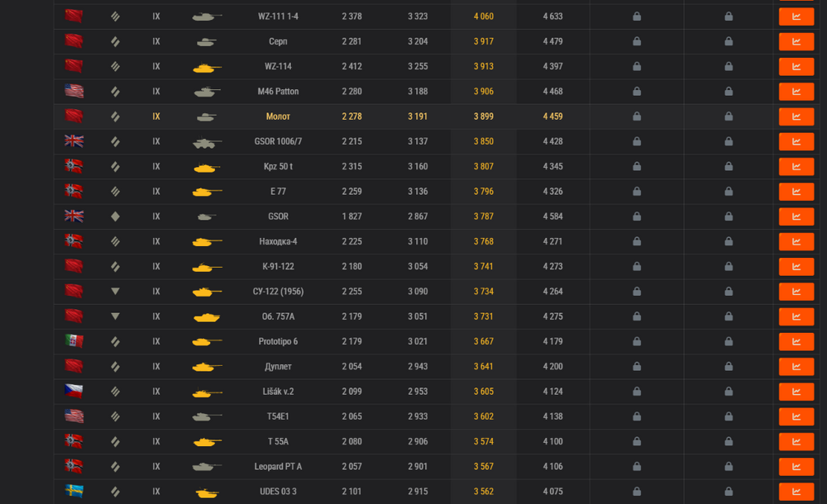
Task: Click the Czech flag in Lišák v.2 row
Action: (74, 392)
